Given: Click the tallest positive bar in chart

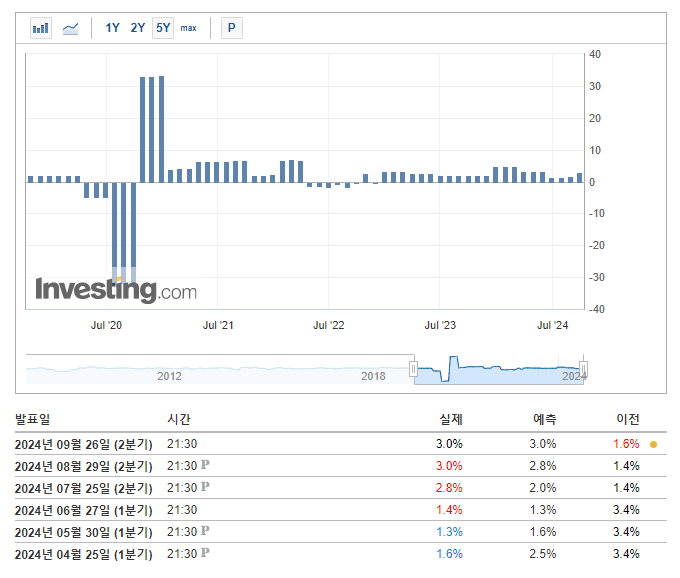Looking at the screenshot, I should (161, 129).
